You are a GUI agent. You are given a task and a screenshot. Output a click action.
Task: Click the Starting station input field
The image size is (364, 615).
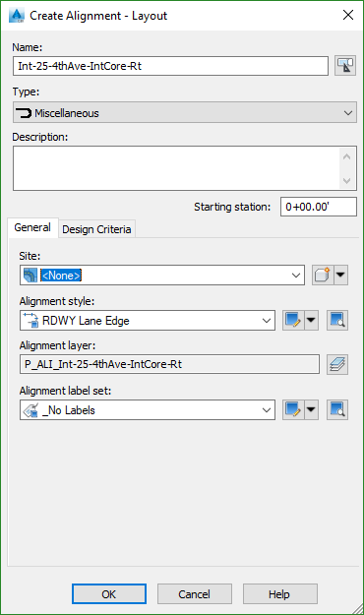pyautogui.click(x=319, y=207)
